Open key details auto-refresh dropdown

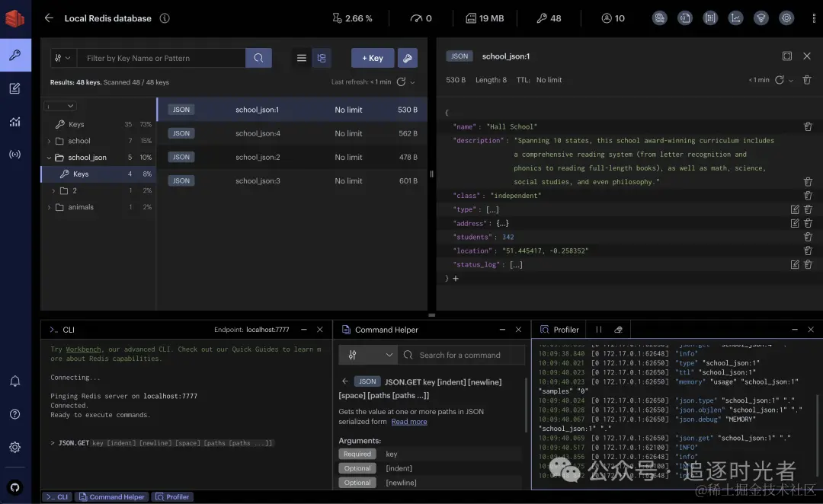click(x=790, y=80)
